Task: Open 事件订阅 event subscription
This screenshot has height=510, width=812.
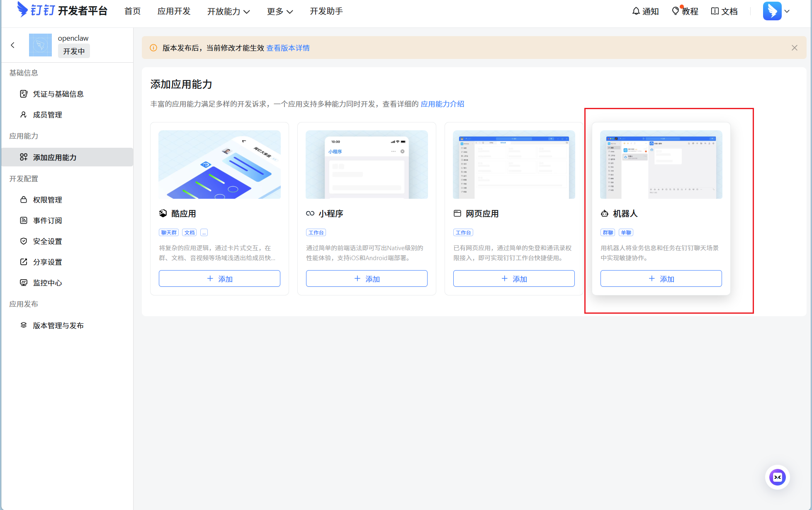Action: tap(47, 220)
